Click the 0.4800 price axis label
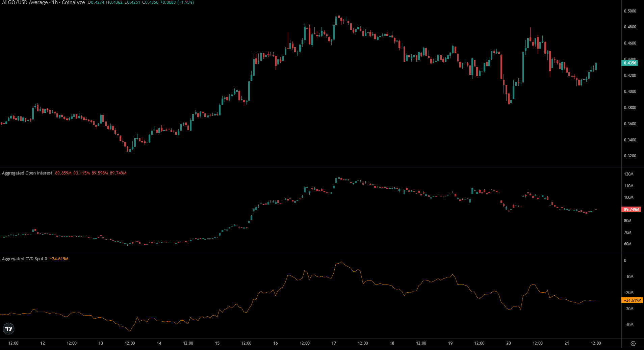644x350 pixels. [x=630, y=27]
